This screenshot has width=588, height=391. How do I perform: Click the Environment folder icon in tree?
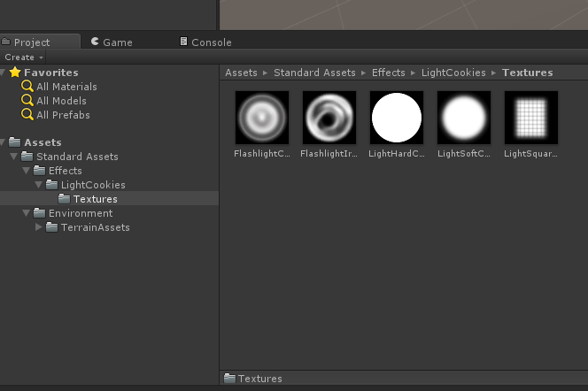click(x=39, y=213)
